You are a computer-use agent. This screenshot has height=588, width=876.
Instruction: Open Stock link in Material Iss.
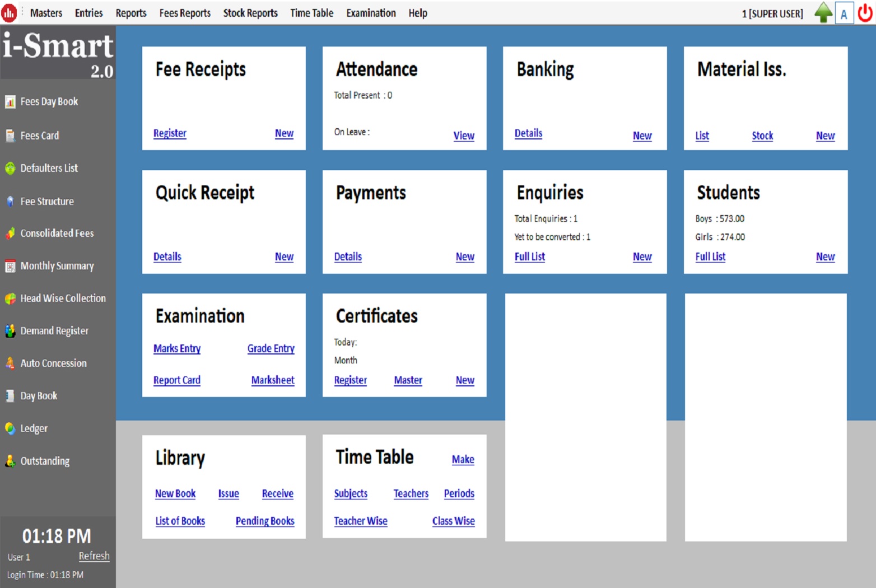762,136
